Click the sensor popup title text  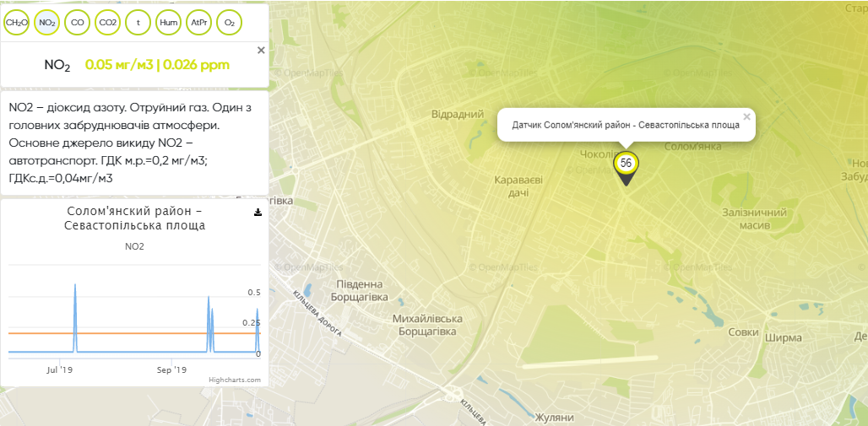tap(626, 125)
